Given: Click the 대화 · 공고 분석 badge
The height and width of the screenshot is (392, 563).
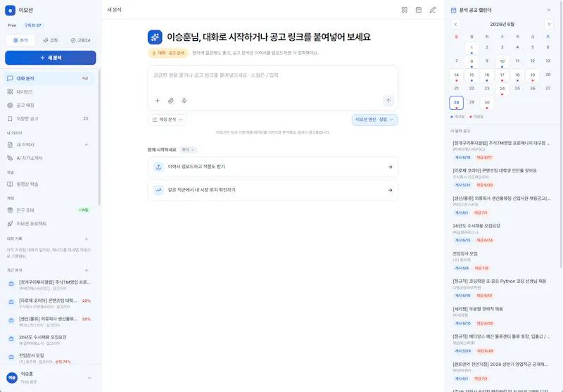Looking at the screenshot, I should click(168, 53).
